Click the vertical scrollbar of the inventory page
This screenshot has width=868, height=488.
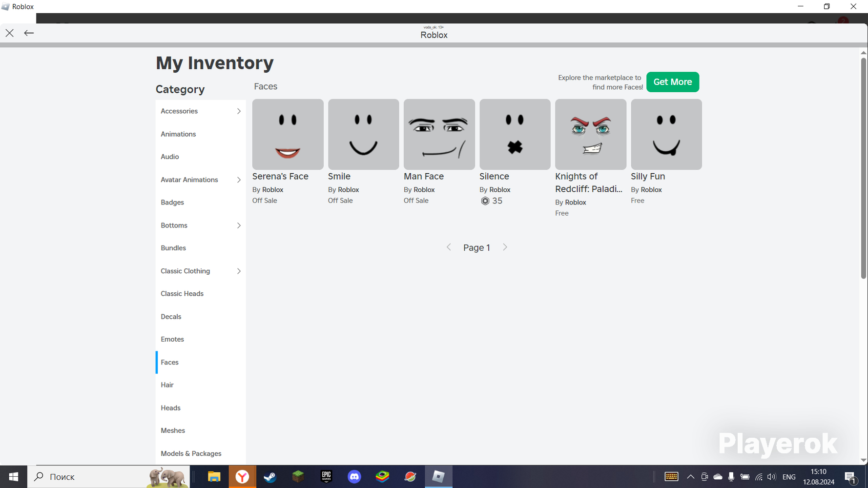tap(864, 168)
